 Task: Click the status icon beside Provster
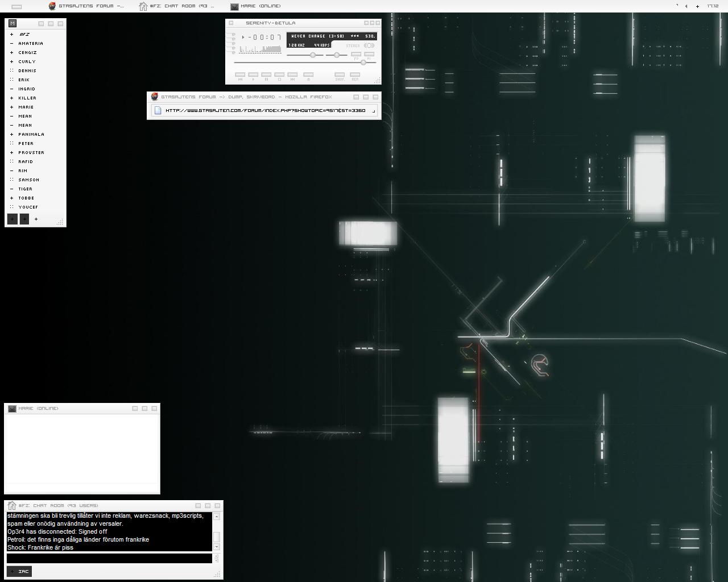tap(11, 152)
